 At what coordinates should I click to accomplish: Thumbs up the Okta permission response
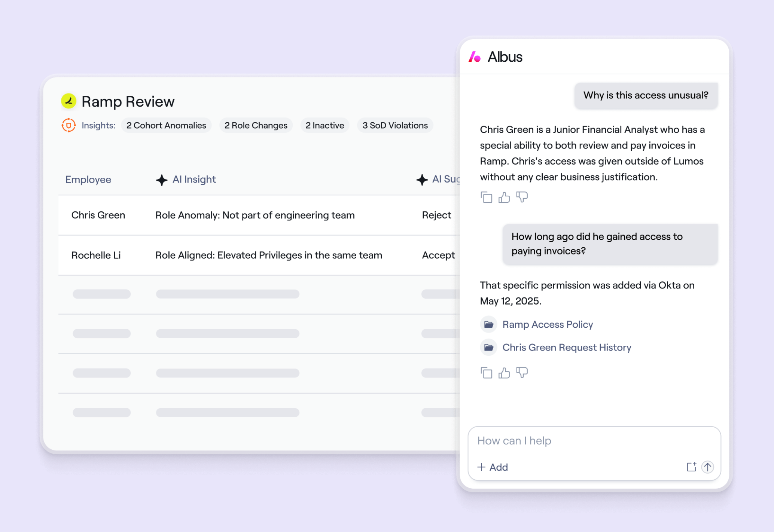(x=504, y=373)
